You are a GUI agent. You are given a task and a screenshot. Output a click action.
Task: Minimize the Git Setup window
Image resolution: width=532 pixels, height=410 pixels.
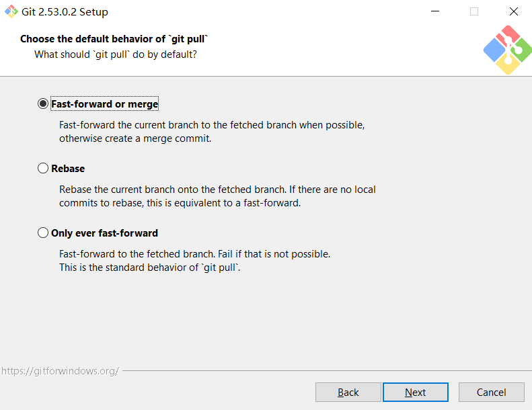pyautogui.click(x=435, y=11)
